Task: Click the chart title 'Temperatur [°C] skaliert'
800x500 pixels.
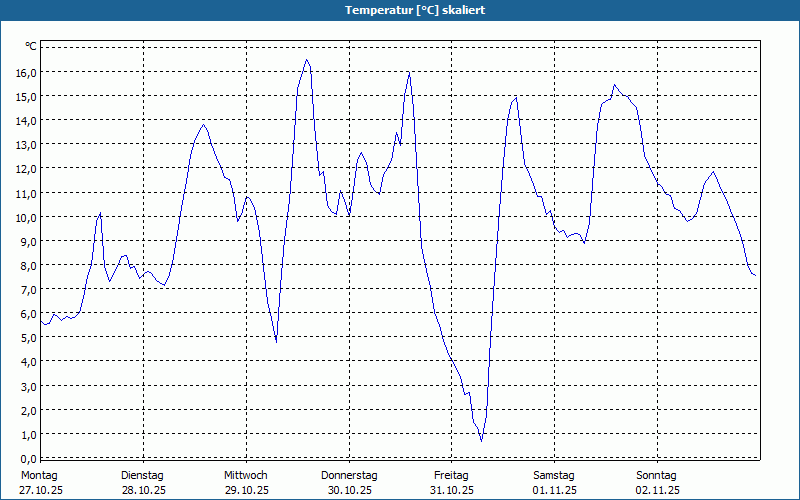Action: click(415, 10)
